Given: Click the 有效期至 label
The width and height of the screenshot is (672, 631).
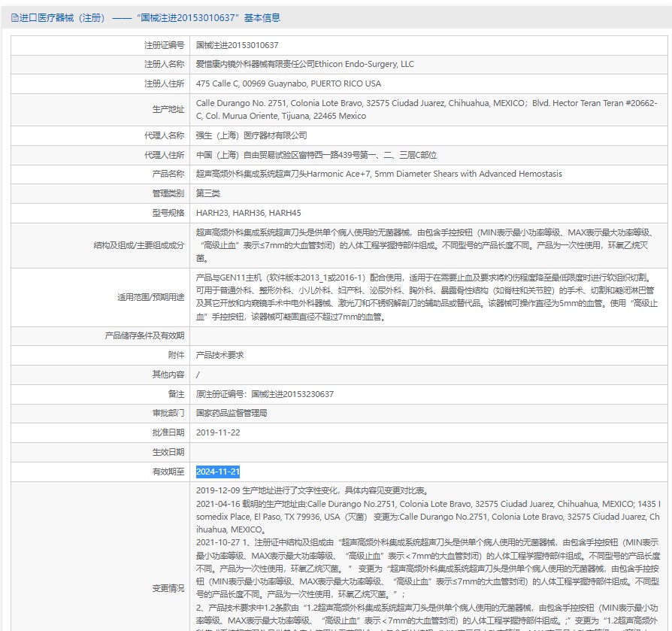Looking at the screenshot, I should (168, 472).
